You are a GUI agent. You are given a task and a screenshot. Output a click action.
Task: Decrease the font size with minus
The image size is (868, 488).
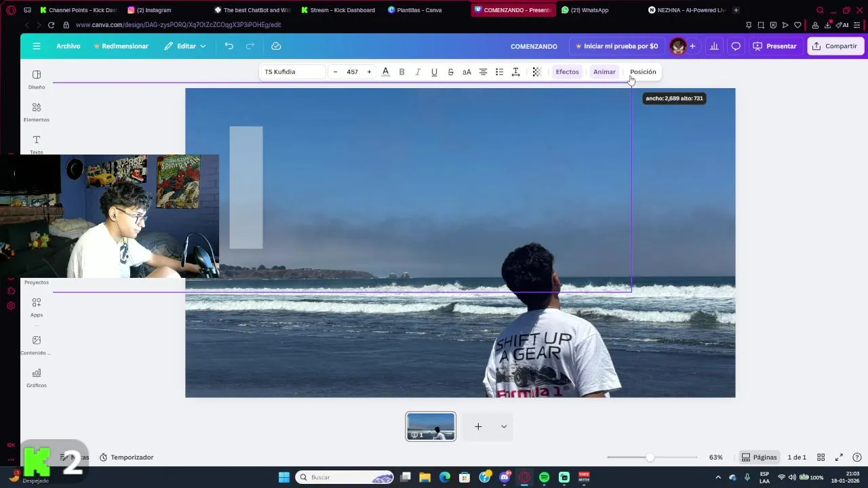(335, 72)
